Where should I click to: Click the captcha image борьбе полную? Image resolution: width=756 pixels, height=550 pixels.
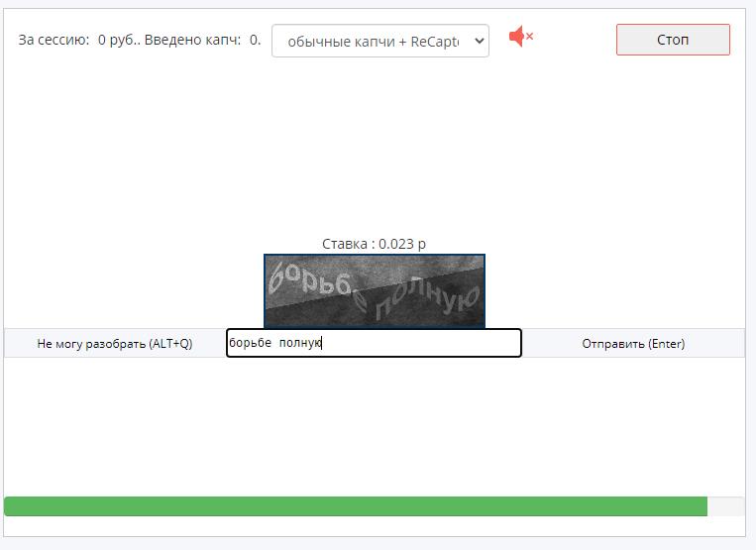pos(375,291)
